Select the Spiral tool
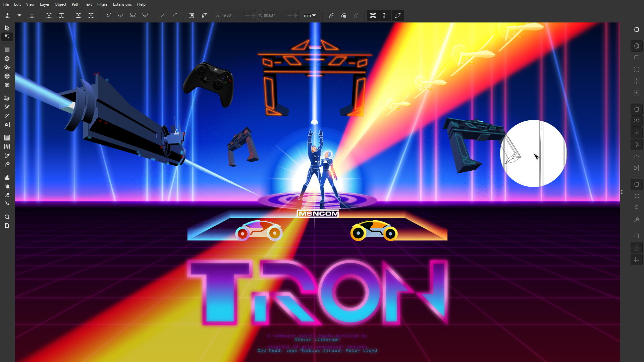Viewport: 644px width, 362px height. pyautogui.click(x=7, y=85)
